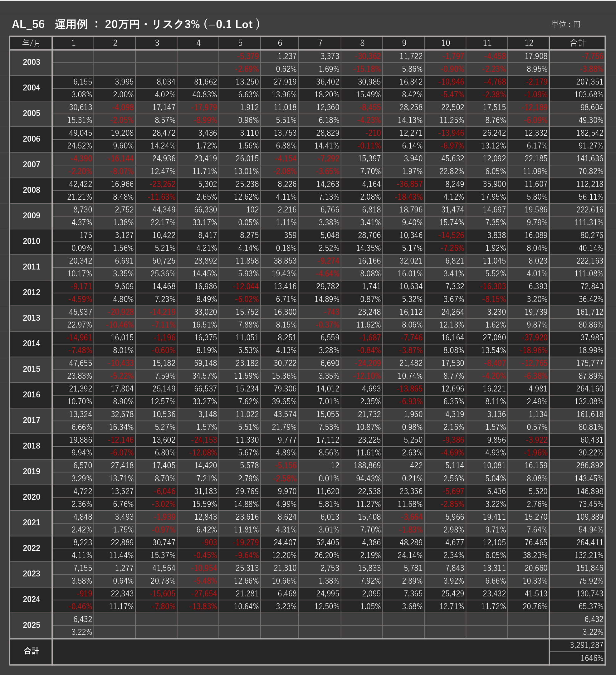
Task: Select the 2003 August loss -30,362
Action: tap(368, 56)
